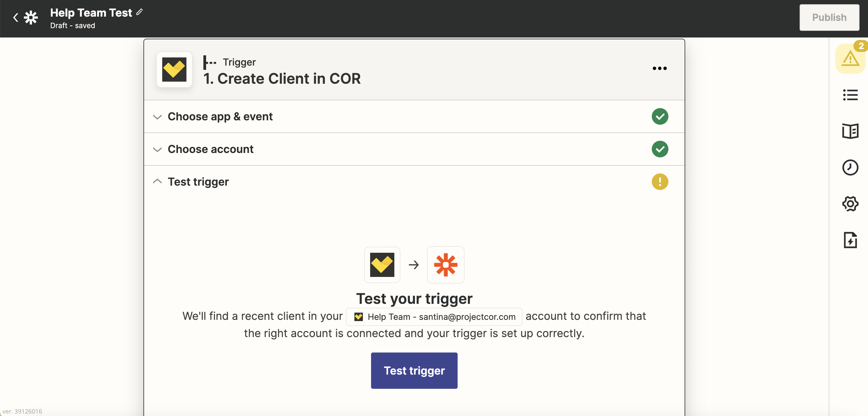Collapse the Test trigger section

(x=414, y=182)
